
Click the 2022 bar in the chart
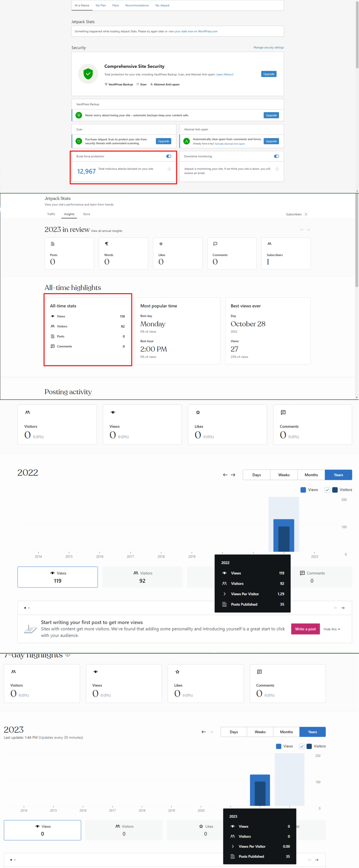284,535
